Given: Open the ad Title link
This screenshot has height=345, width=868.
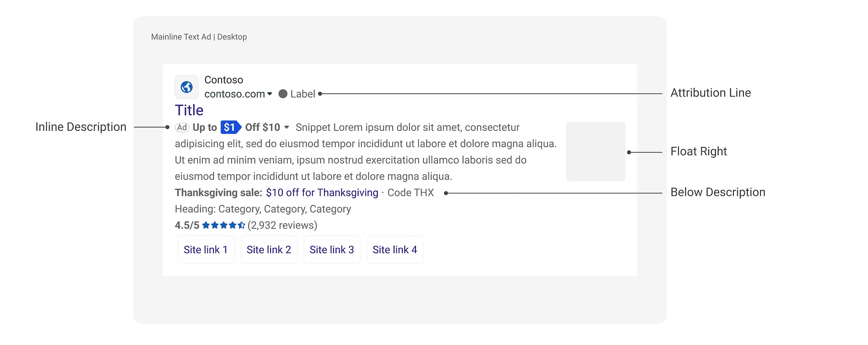Looking at the screenshot, I should click(x=189, y=110).
